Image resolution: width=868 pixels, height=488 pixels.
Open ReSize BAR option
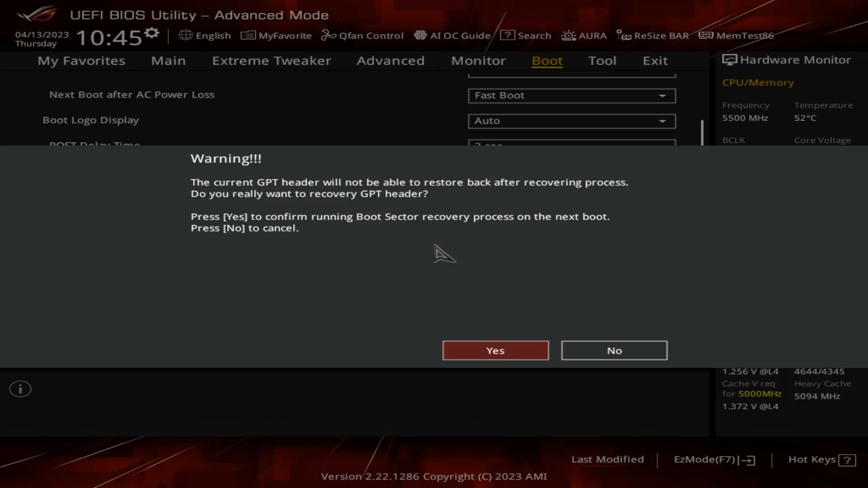pos(653,36)
